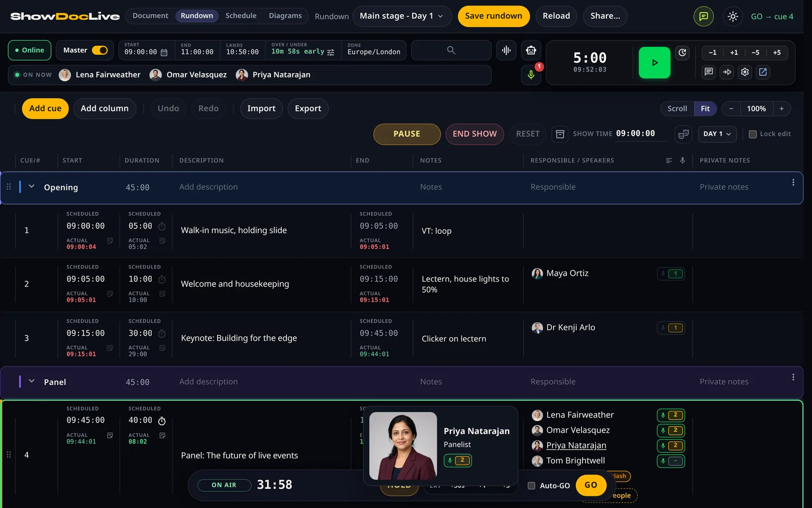Click the timer forward-arrow icon
This screenshot has width=812, height=508.
tap(727, 72)
